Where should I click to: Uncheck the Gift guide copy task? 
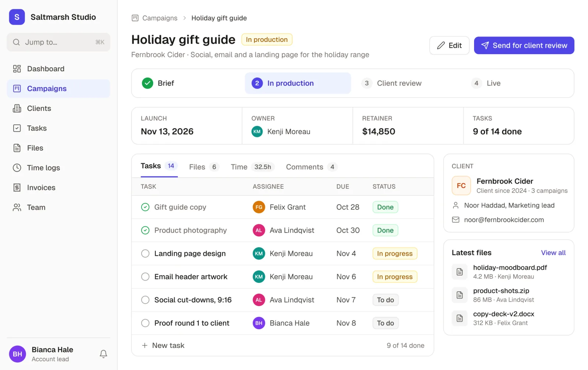145,207
